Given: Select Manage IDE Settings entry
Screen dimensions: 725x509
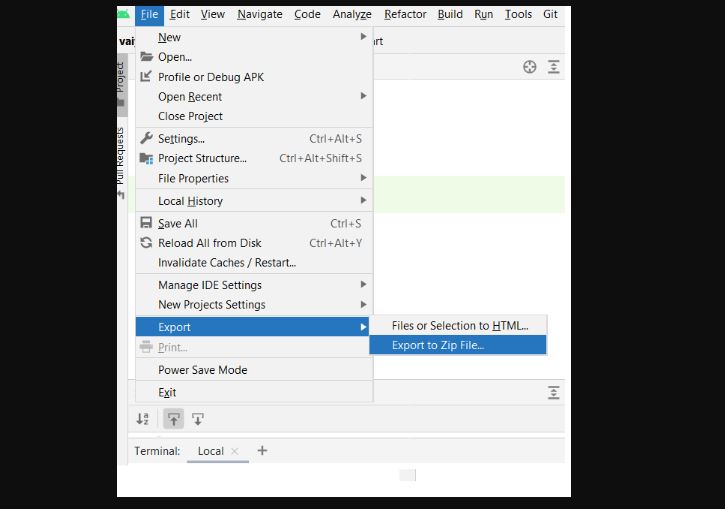Looking at the screenshot, I should tap(254, 285).
